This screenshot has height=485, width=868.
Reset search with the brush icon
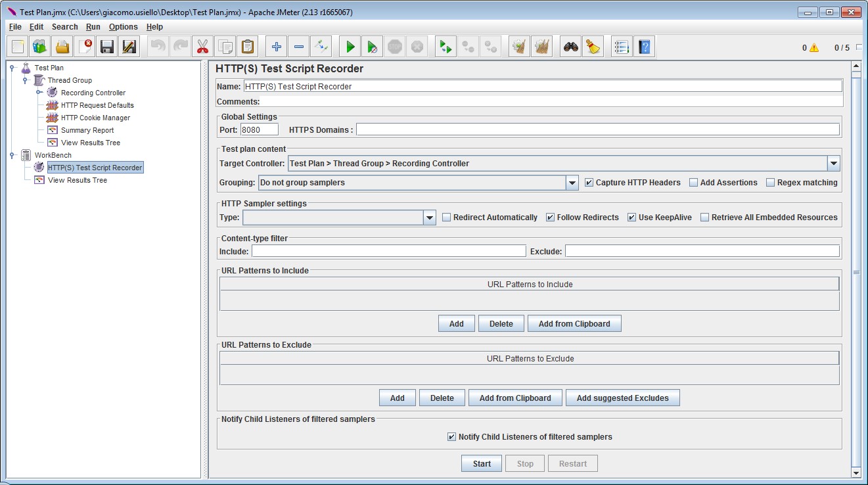593,47
